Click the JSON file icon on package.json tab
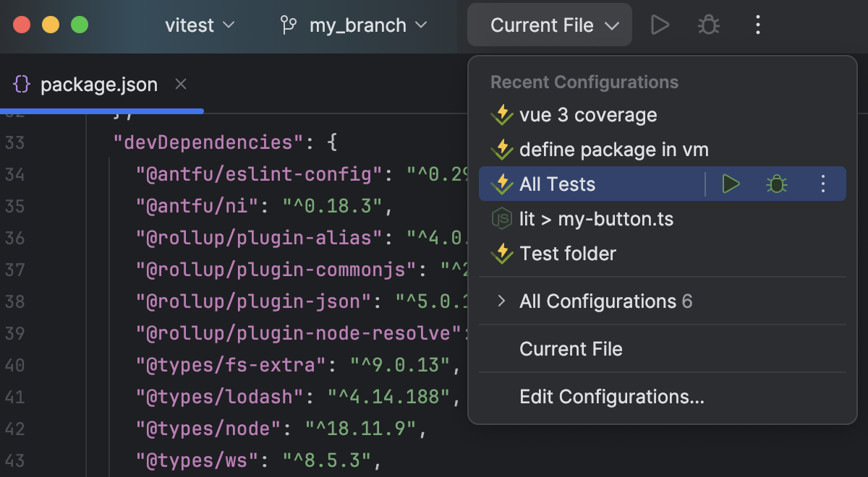 click(22, 85)
